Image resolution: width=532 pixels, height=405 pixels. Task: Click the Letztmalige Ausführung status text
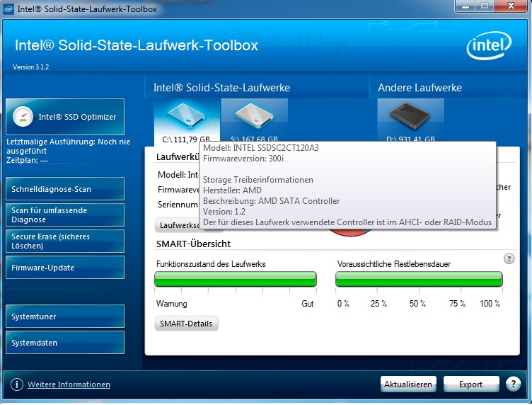point(68,147)
